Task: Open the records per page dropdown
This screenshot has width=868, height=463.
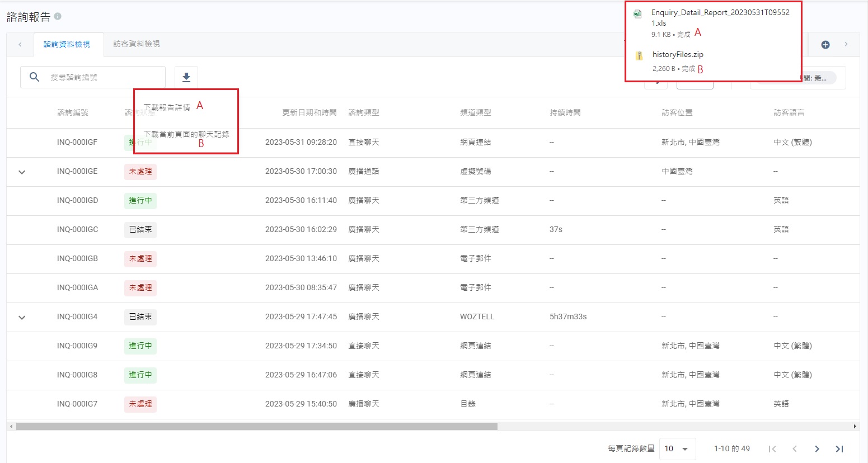Action: tap(677, 448)
